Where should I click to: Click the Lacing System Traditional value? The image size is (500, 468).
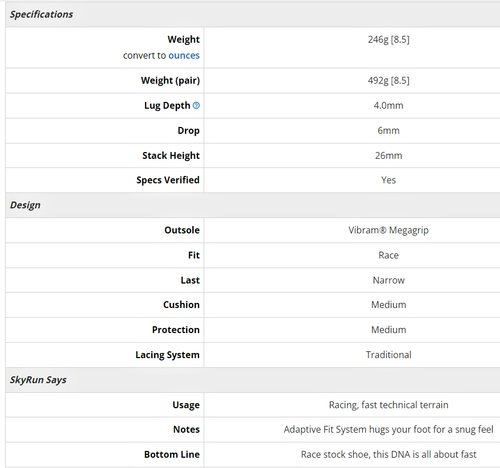tap(389, 355)
